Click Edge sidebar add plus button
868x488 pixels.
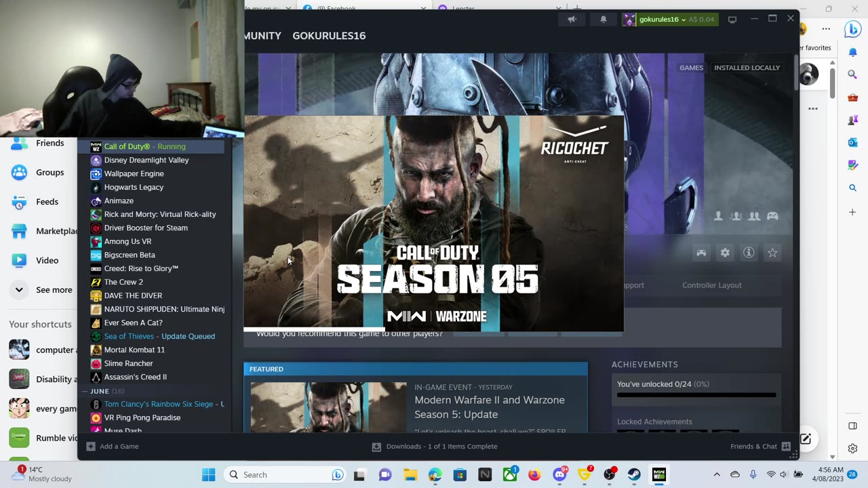click(852, 212)
